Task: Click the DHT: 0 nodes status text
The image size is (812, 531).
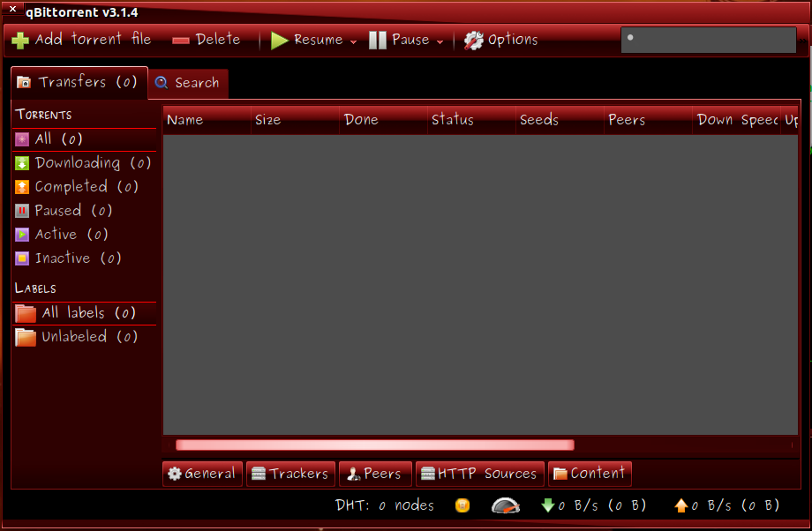Action: tap(384, 505)
